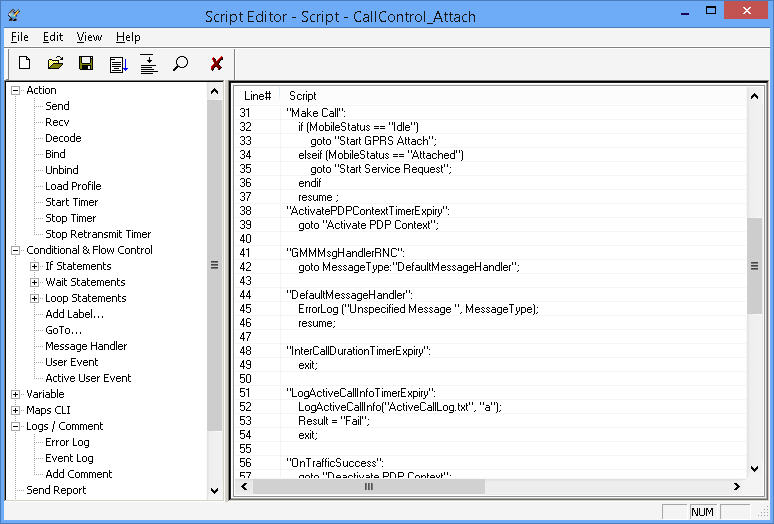Image resolution: width=774 pixels, height=524 pixels.
Task: Expand the Variable tree node
Action: 16,394
